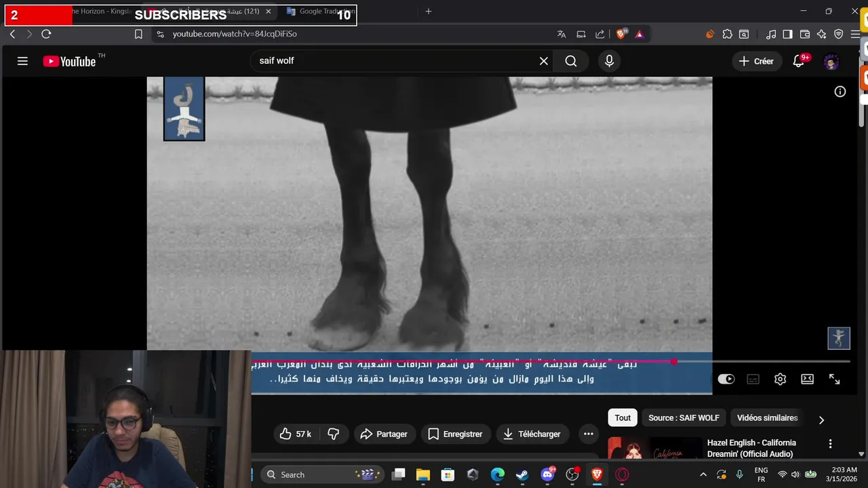Screen dimensions: 868x488
Task: Open Brave Rewards triangle icon
Action: point(639,34)
